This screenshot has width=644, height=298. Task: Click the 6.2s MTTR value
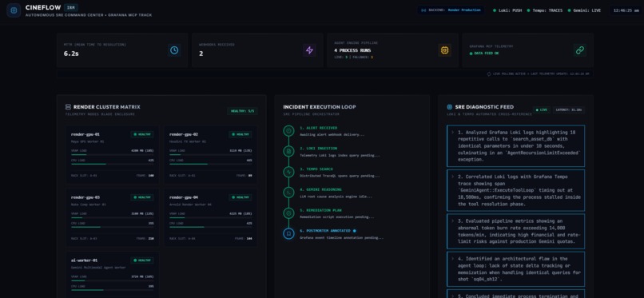[71, 54]
